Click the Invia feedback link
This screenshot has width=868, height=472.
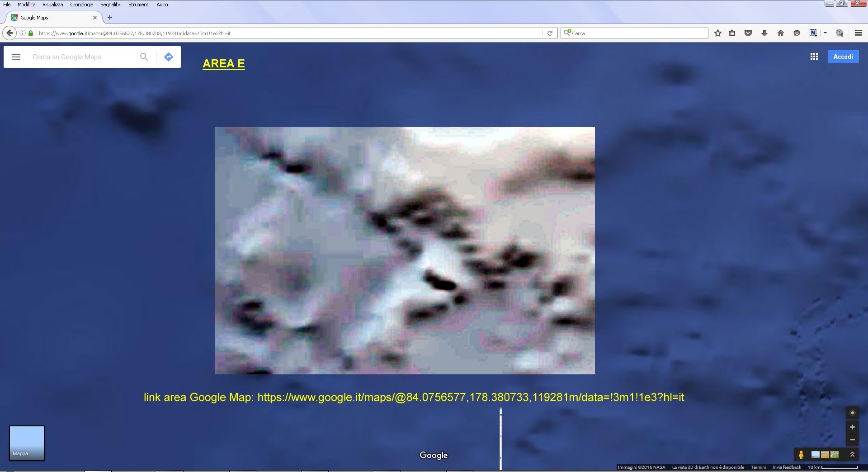coord(787,467)
